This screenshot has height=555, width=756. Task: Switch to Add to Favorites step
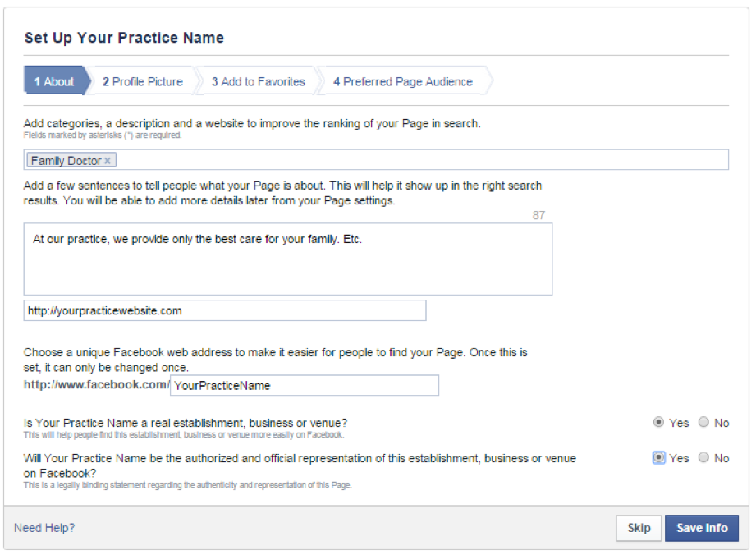click(x=258, y=81)
